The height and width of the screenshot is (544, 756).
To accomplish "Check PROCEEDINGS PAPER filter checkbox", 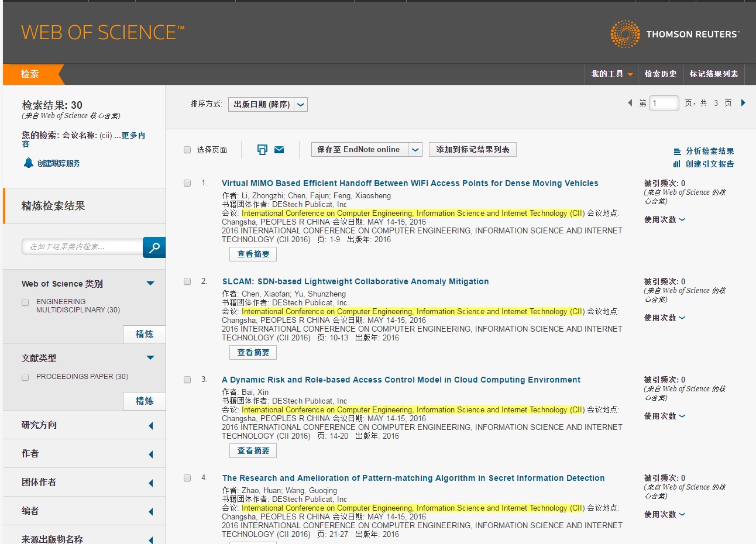I will (25, 377).
